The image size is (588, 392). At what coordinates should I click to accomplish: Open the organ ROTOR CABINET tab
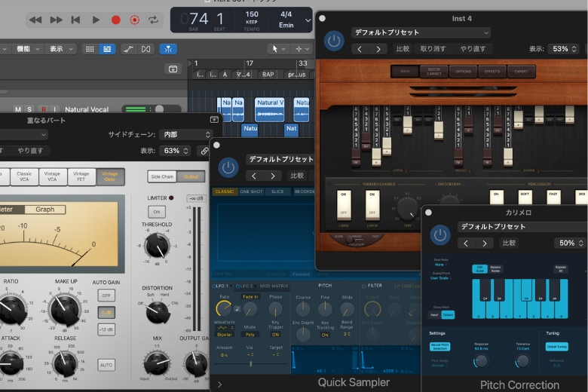434,72
